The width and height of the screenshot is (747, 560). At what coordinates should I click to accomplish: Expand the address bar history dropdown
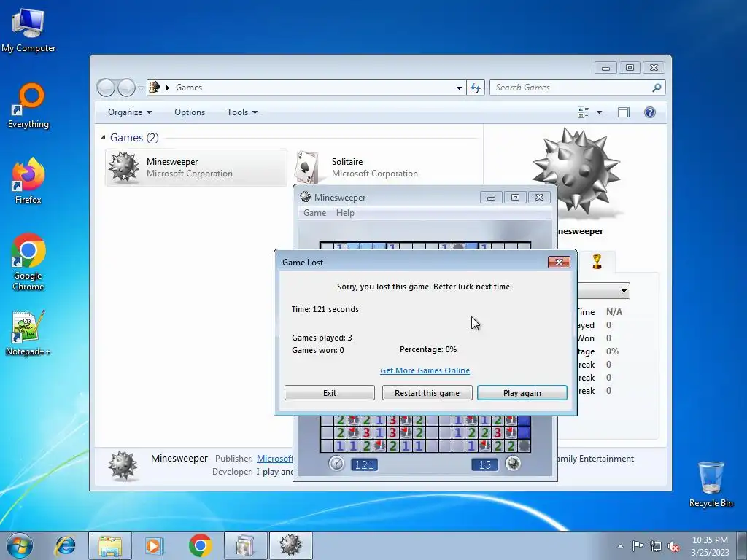(x=459, y=87)
